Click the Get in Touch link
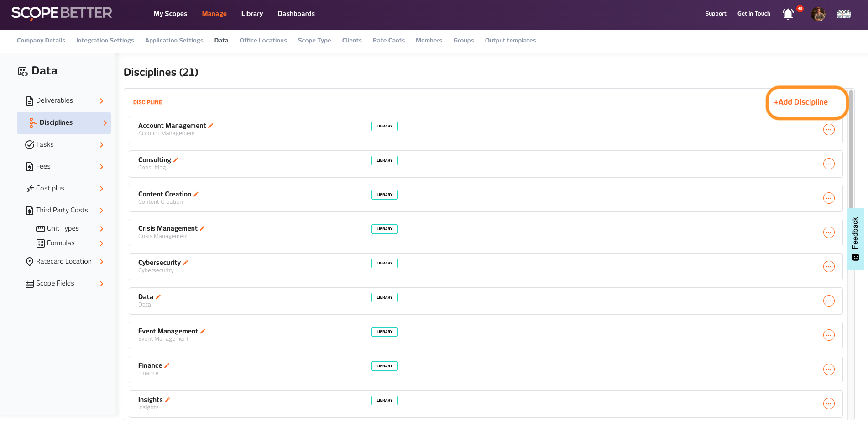868x423 pixels. pos(753,14)
